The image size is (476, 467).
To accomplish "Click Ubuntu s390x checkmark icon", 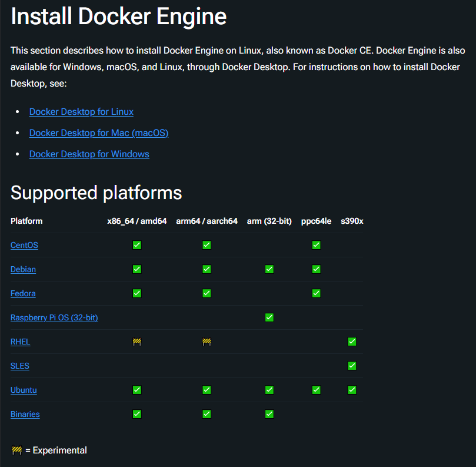I will 352,390.
